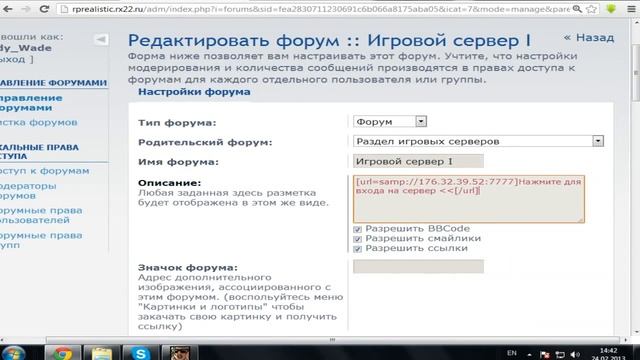Open the Windows Start button
This screenshot has width=640, height=360.
(x=13, y=353)
